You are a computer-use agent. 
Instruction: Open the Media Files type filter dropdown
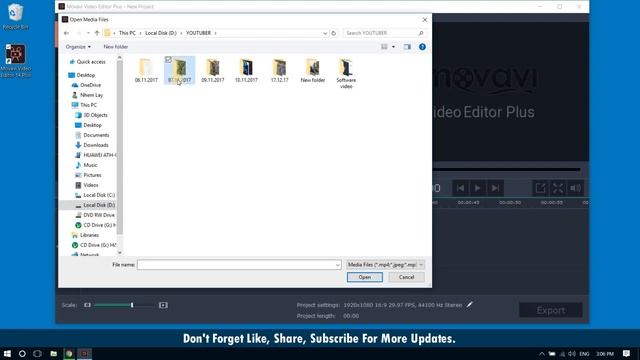385,265
